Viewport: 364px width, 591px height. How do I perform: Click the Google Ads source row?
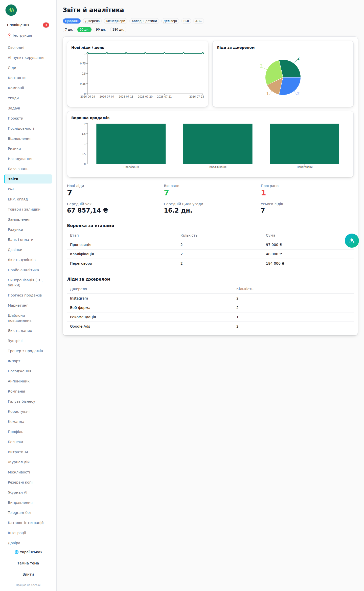click(x=210, y=326)
